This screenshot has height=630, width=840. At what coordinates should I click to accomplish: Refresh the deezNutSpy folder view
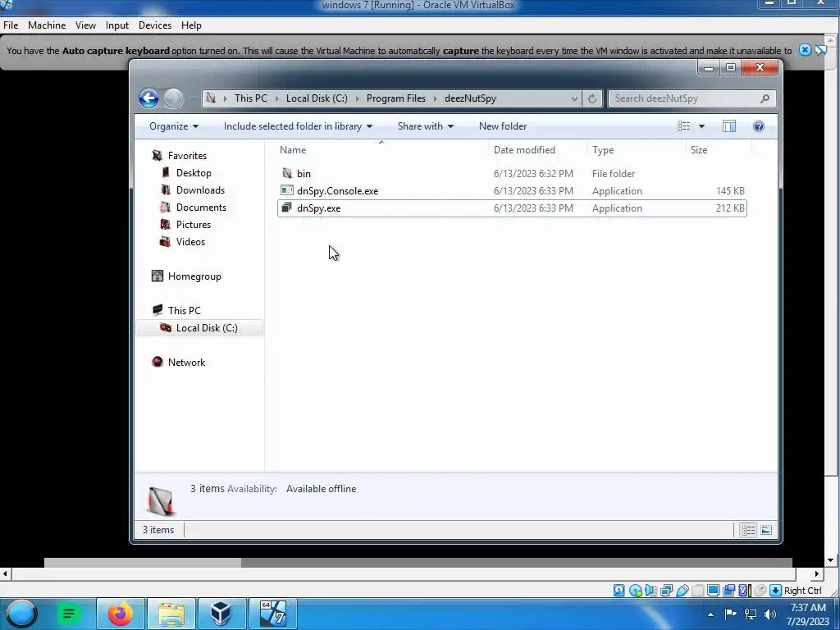click(592, 98)
